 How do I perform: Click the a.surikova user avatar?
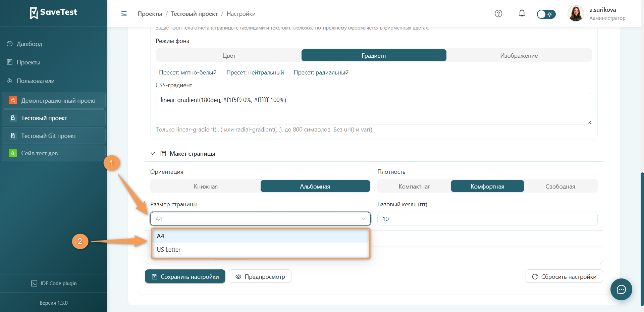point(576,13)
